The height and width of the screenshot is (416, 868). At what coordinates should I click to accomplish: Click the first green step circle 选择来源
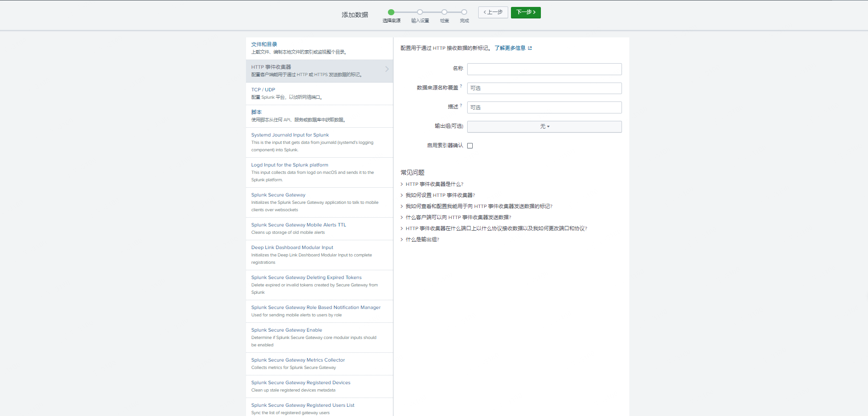(391, 12)
